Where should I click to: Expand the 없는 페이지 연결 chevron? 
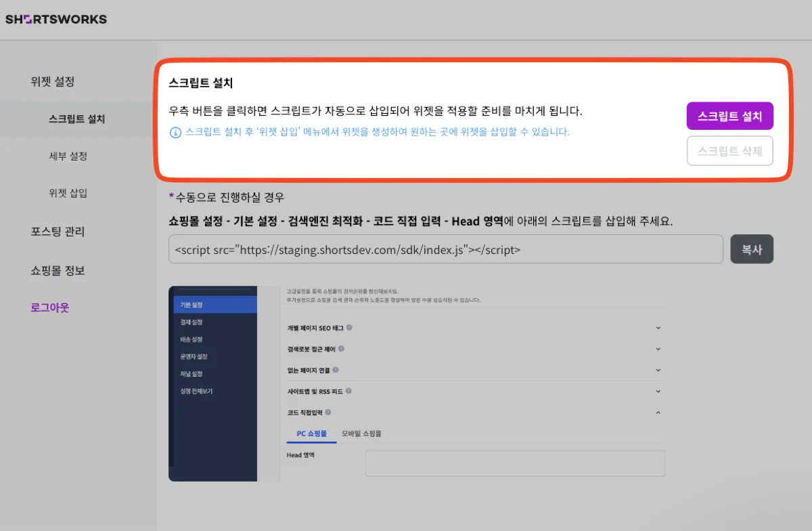(658, 370)
